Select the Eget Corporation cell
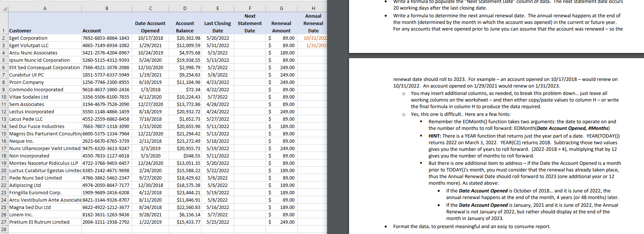This screenshot has height=234, width=644. click(x=45, y=38)
